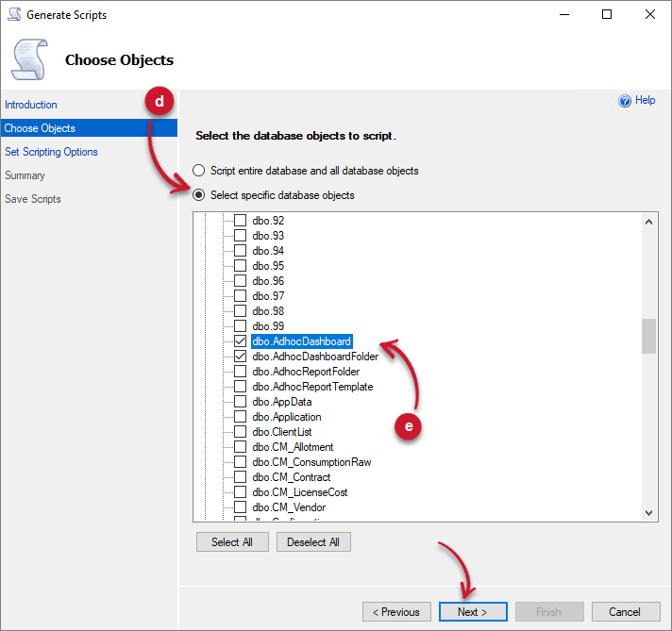The image size is (672, 631).
Task: Click the Cancel button
Action: click(x=626, y=612)
